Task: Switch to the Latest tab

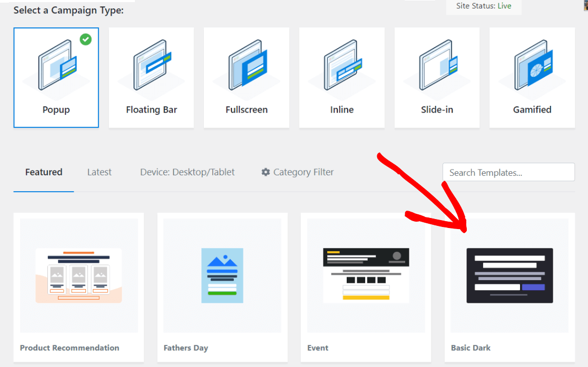Action: [100, 172]
